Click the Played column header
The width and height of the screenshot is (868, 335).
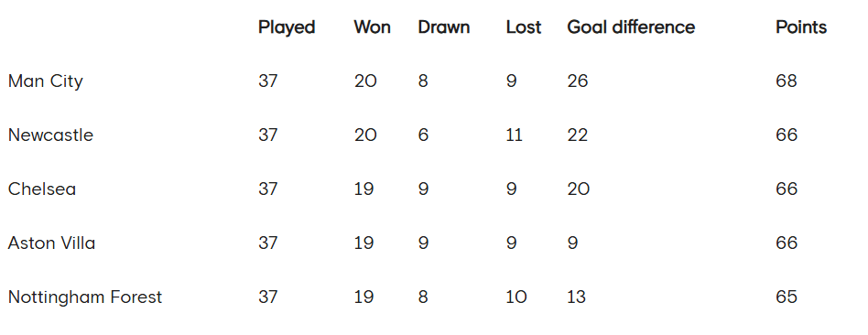287,27
